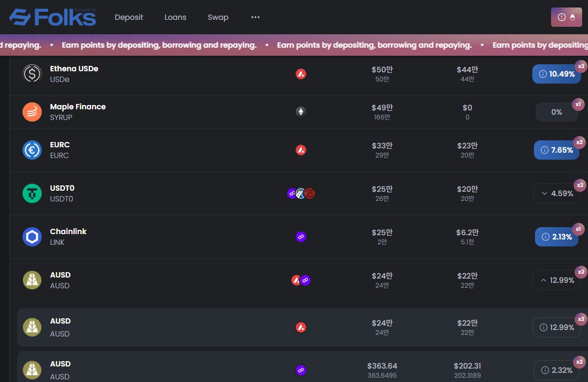Click the x2 multiplier badge on EURC row
The width and height of the screenshot is (588, 382).
[579, 143]
